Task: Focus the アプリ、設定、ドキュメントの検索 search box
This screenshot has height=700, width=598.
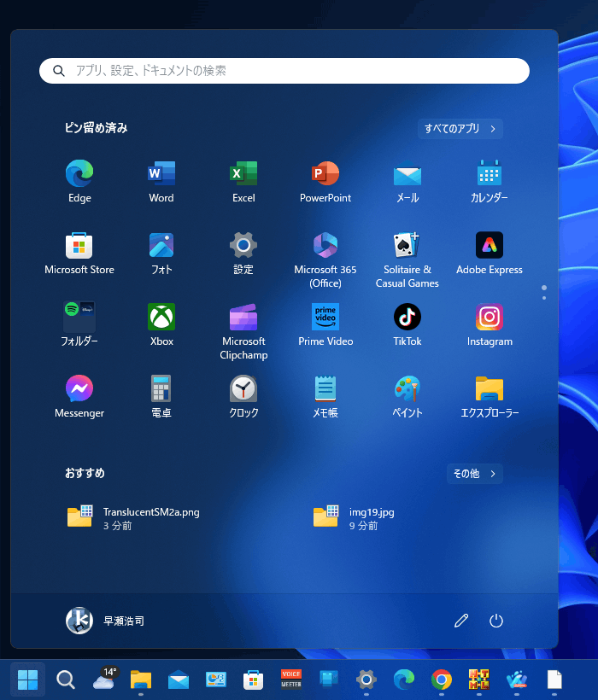Action: click(x=284, y=71)
